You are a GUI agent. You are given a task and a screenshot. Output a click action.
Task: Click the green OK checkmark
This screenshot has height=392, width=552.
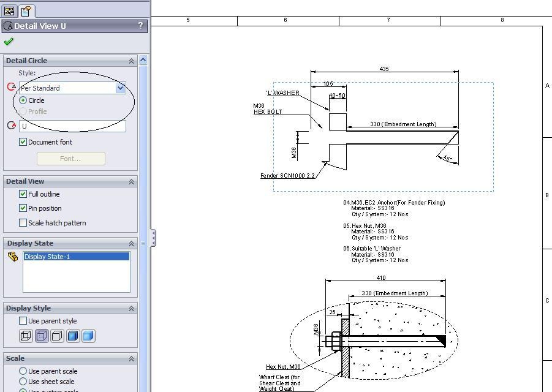(x=9, y=42)
